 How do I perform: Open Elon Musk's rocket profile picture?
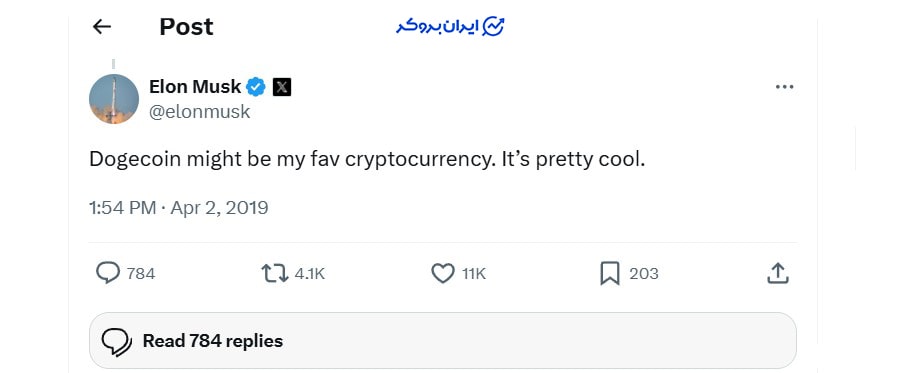(114, 99)
